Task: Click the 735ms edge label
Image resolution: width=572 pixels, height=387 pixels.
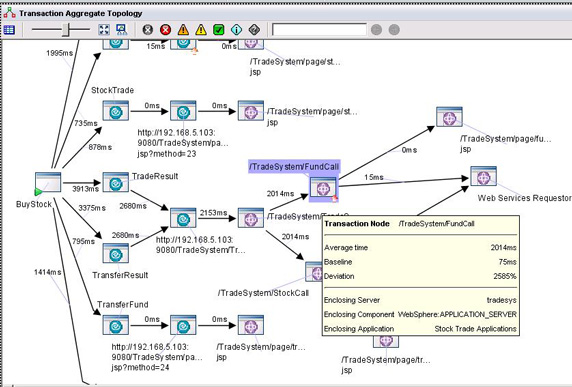Action: click(x=86, y=123)
